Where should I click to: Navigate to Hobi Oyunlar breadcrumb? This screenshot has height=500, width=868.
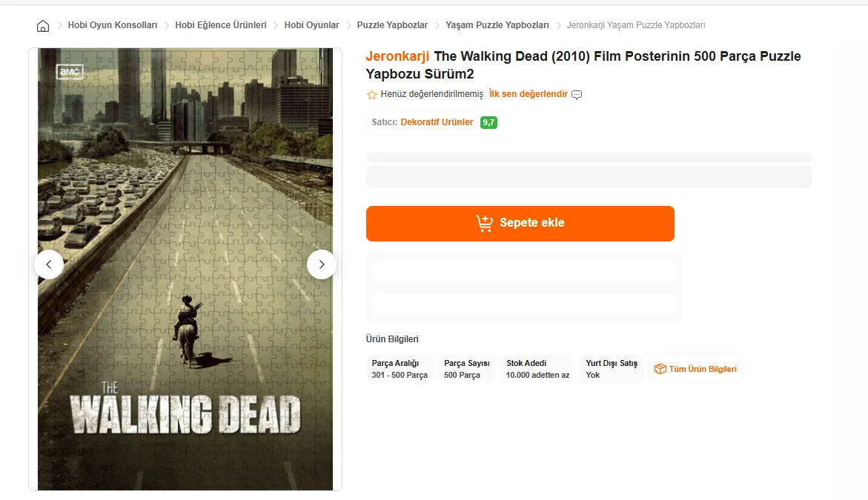311,25
